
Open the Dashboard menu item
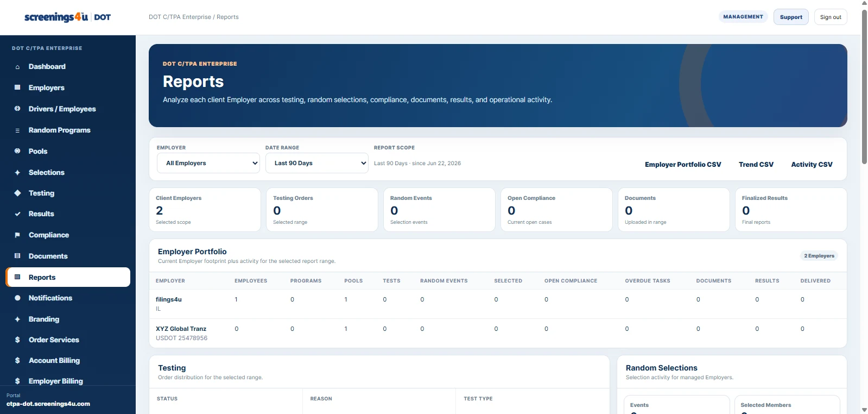click(x=68, y=66)
